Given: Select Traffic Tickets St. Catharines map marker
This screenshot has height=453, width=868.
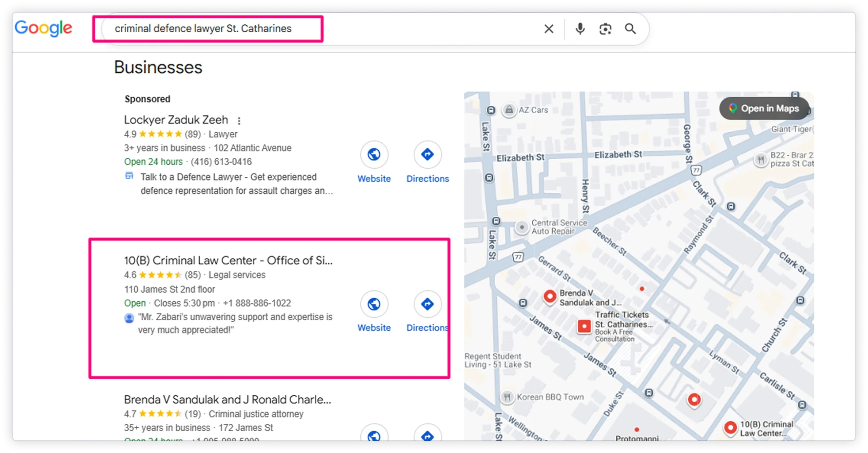Looking at the screenshot, I should click(x=584, y=326).
